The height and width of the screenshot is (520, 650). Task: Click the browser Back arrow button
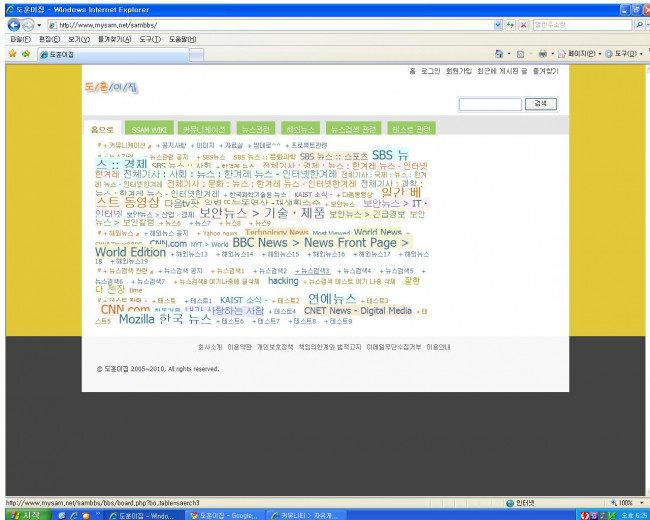tap(11, 24)
